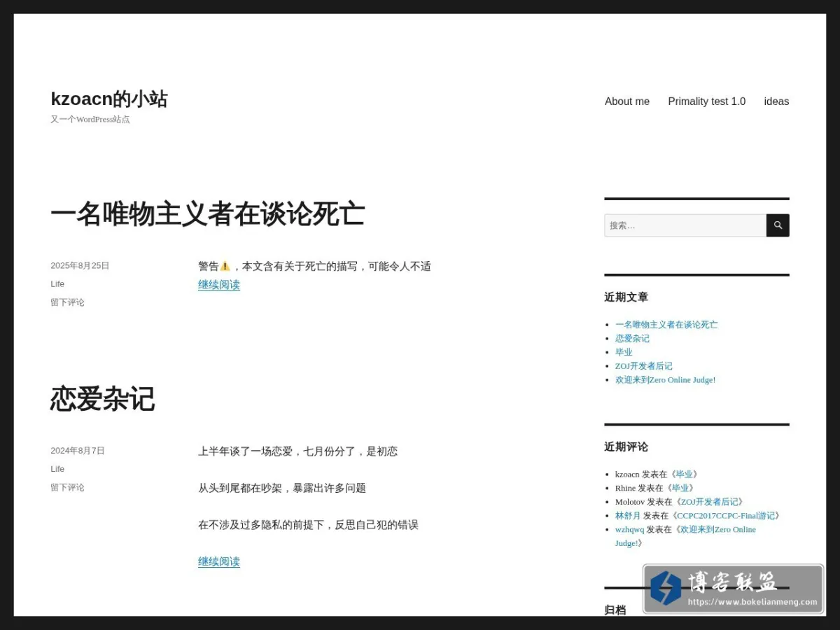Open Life category under first post
Image resolution: width=840 pixels, height=630 pixels.
[57, 283]
